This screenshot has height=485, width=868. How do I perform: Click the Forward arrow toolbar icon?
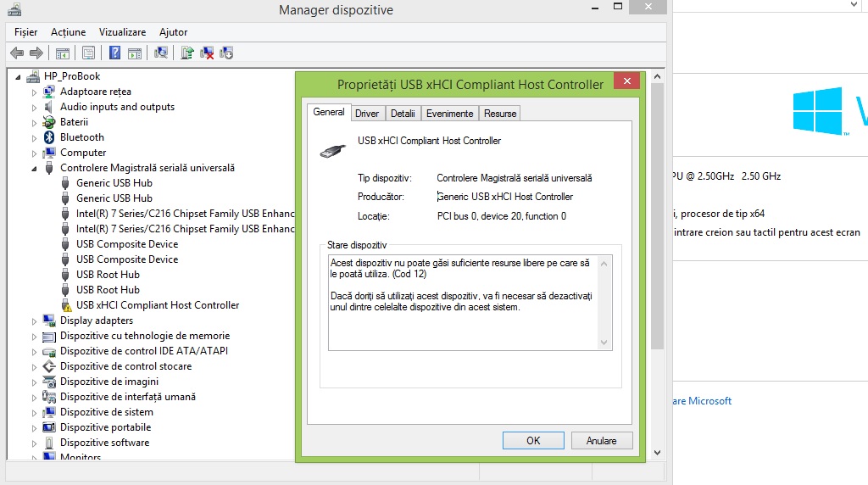36,53
